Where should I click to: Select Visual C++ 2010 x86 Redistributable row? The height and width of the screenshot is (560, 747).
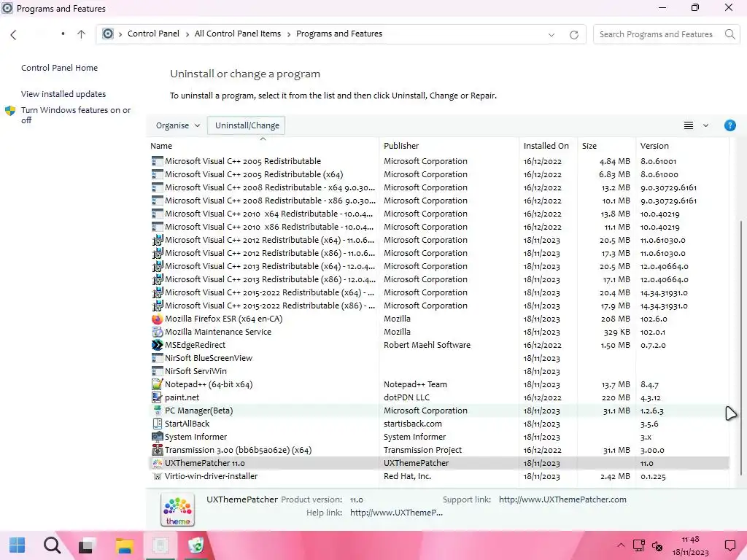[x=439, y=227]
